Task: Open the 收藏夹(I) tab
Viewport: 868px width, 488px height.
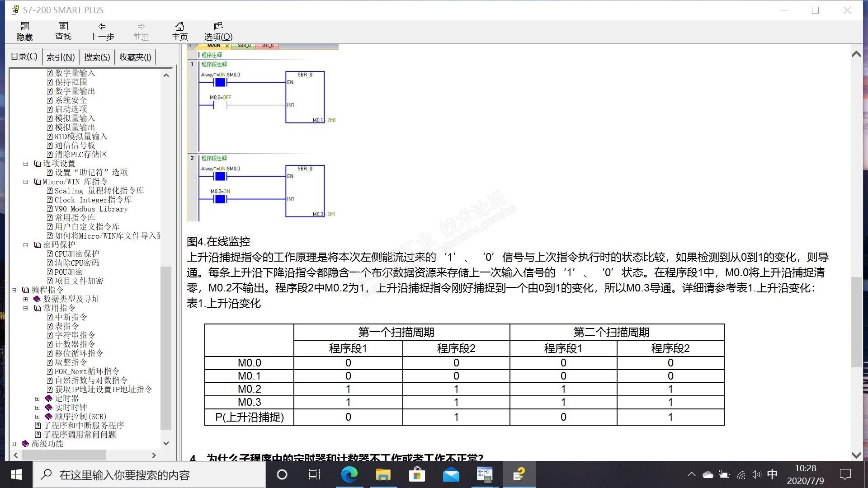Action: [x=135, y=57]
